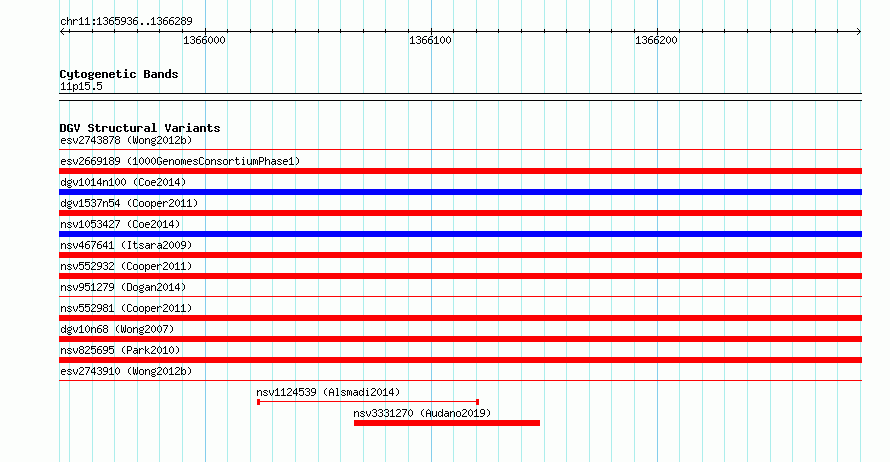890x462 pixels.
Task: Click the left arrow of the ruler
Action: (63, 32)
